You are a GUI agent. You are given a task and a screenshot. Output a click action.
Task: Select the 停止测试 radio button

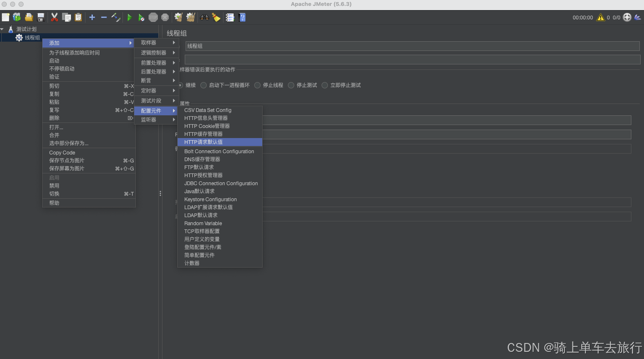pyautogui.click(x=291, y=85)
